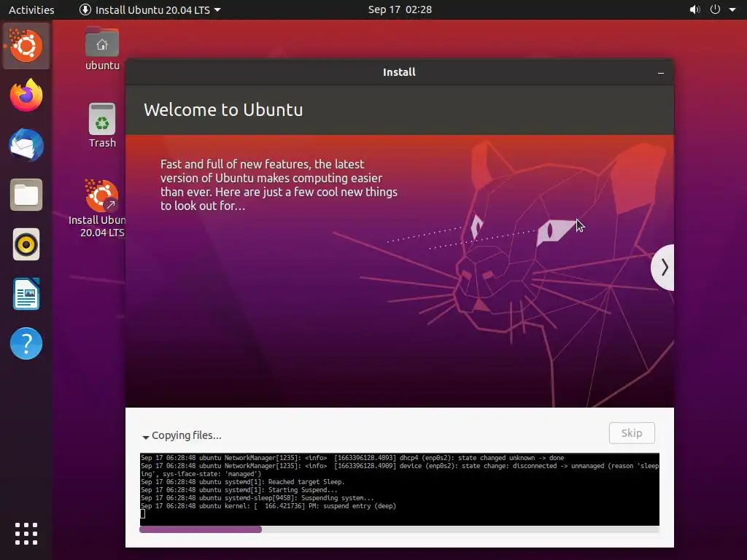Screen dimensions: 747x560
Task: Click the Skip button
Action: pyautogui.click(x=632, y=433)
